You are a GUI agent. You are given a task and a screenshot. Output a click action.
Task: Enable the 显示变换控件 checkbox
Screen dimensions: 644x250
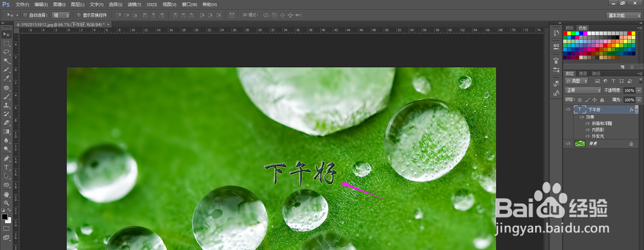pos(79,15)
